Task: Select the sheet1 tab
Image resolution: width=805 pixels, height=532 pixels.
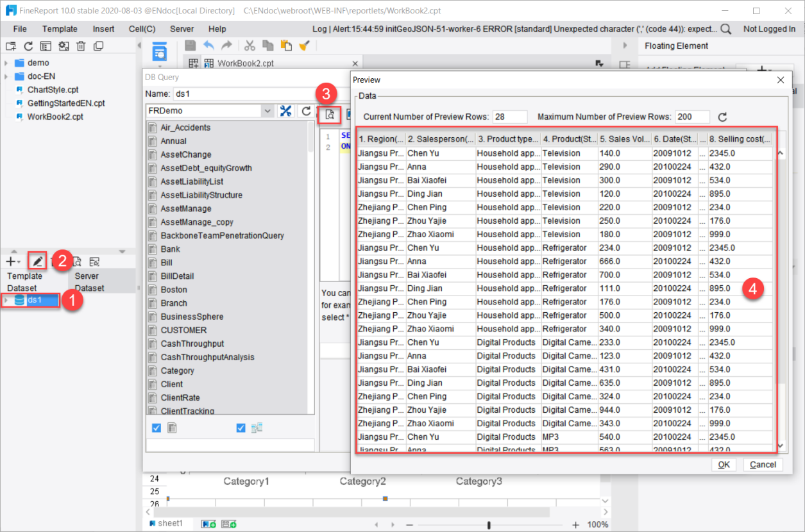Action: click(166, 524)
